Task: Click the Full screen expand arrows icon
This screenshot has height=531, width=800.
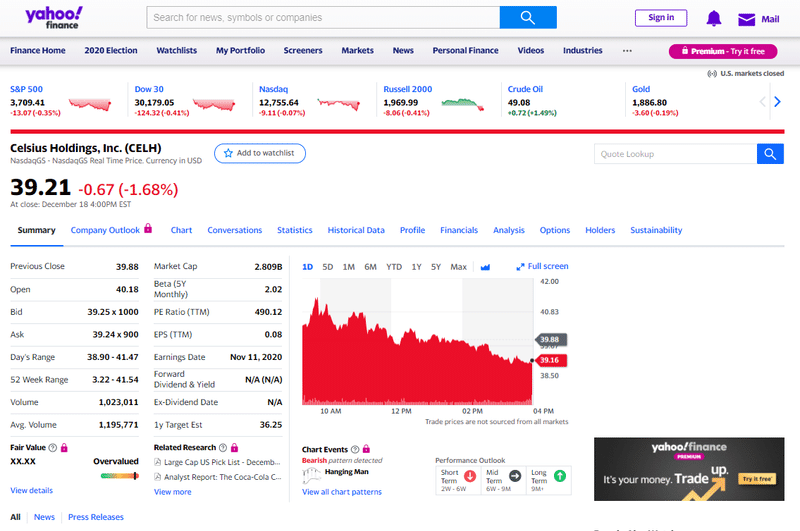Action: (520, 266)
